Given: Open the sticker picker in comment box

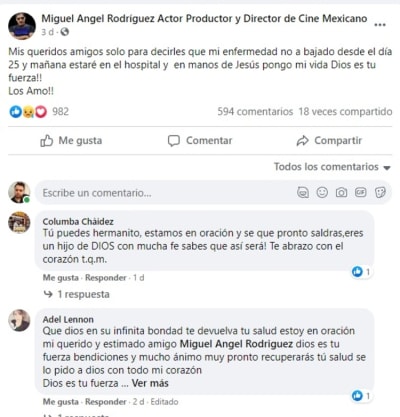Looking at the screenshot, I should tap(380, 192).
